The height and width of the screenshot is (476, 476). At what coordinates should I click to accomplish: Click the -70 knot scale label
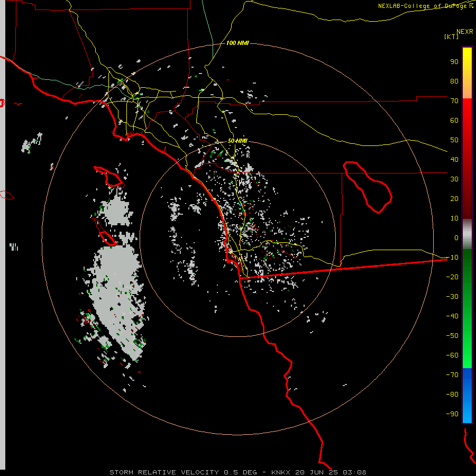(x=452, y=375)
